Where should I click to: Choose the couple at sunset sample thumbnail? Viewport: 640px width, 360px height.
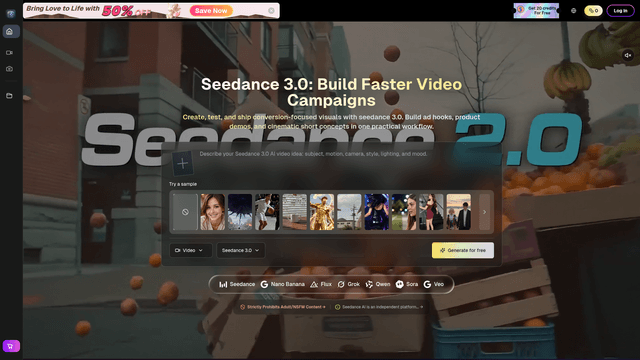pos(458,212)
